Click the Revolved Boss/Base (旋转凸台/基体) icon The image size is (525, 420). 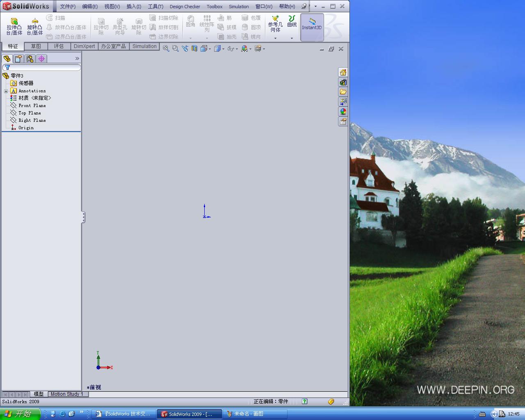(35, 27)
